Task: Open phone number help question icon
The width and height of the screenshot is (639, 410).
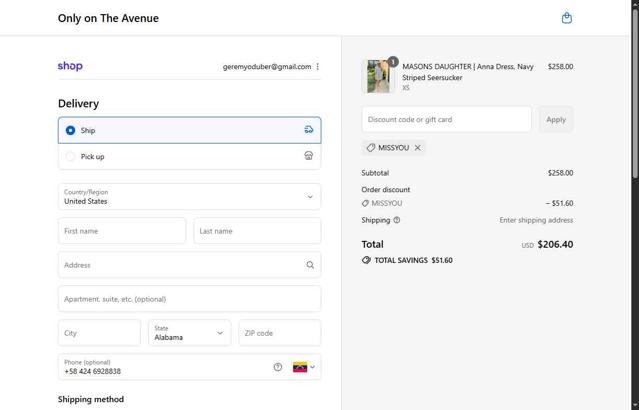Action: tap(278, 367)
